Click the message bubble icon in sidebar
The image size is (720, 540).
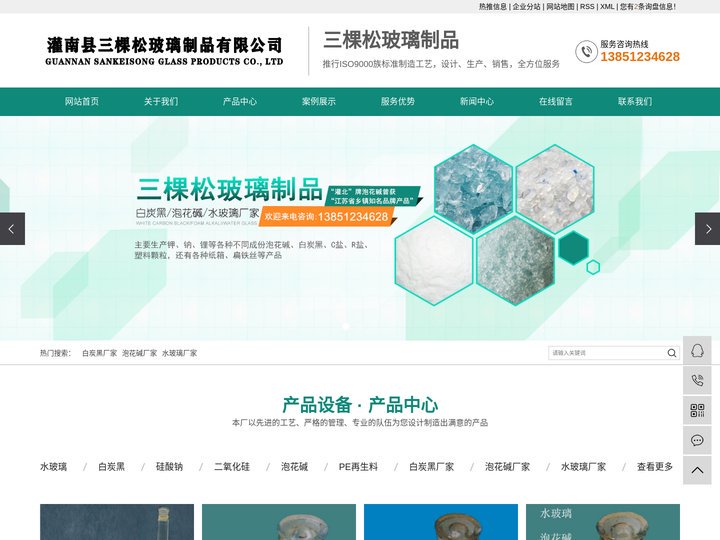click(697, 440)
